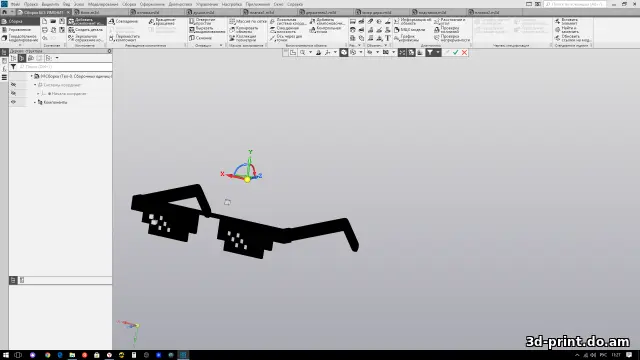Click the Insert element from standard products
This screenshot has width=640, height=360.
pyautogui.click(x=567, y=21)
